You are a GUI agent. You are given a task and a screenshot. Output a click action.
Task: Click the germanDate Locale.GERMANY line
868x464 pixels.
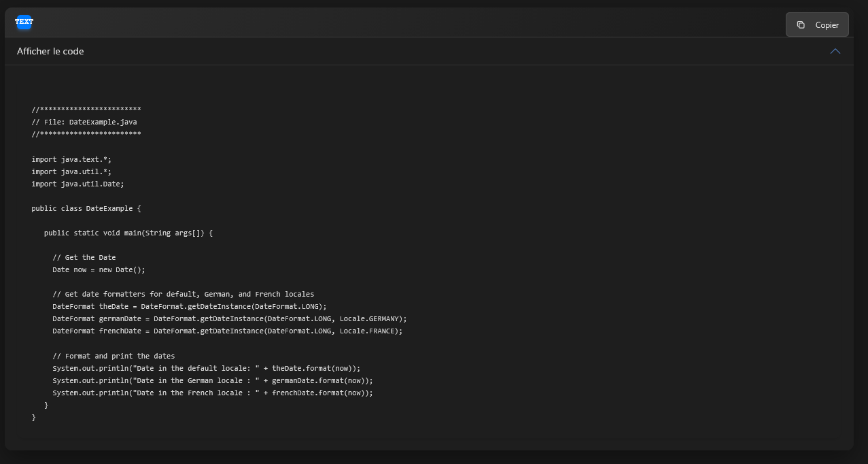(x=230, y=319)
